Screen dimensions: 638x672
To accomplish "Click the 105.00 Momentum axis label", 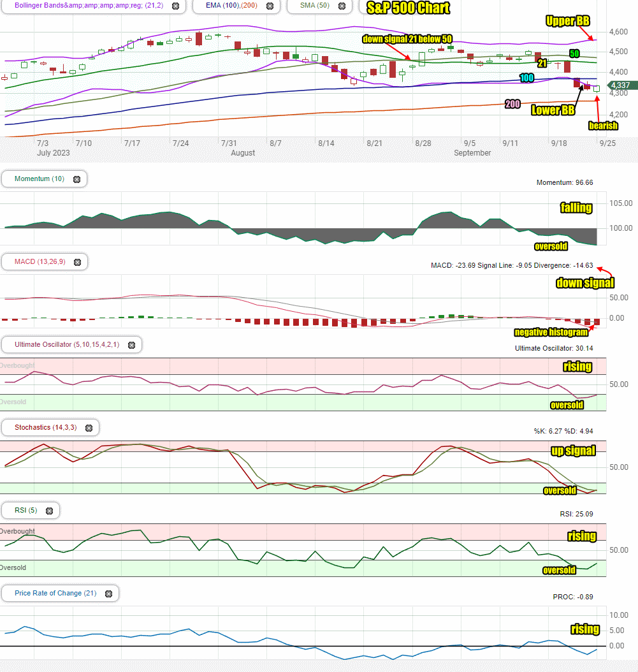I will (621, 203).
